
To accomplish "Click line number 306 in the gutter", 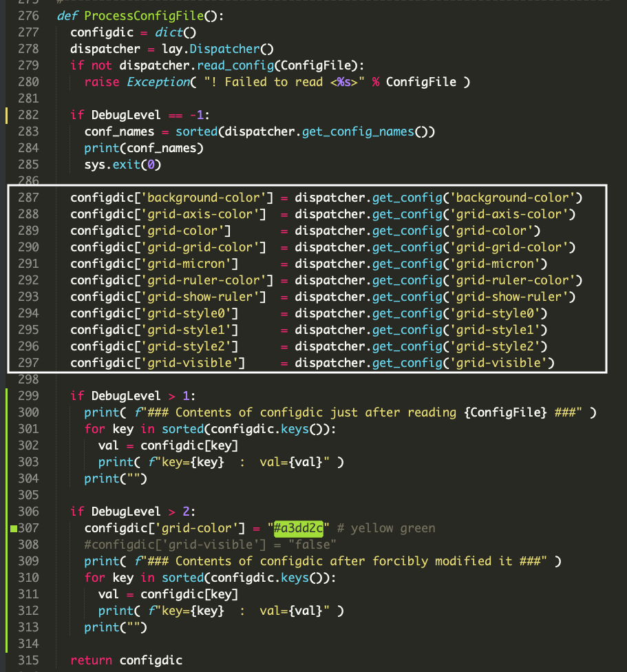I will pos(28,512).
